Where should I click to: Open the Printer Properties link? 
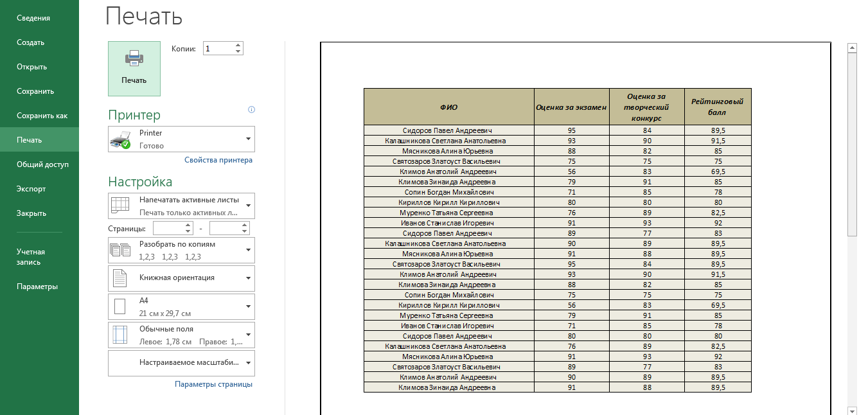click(x=218, y=160)
